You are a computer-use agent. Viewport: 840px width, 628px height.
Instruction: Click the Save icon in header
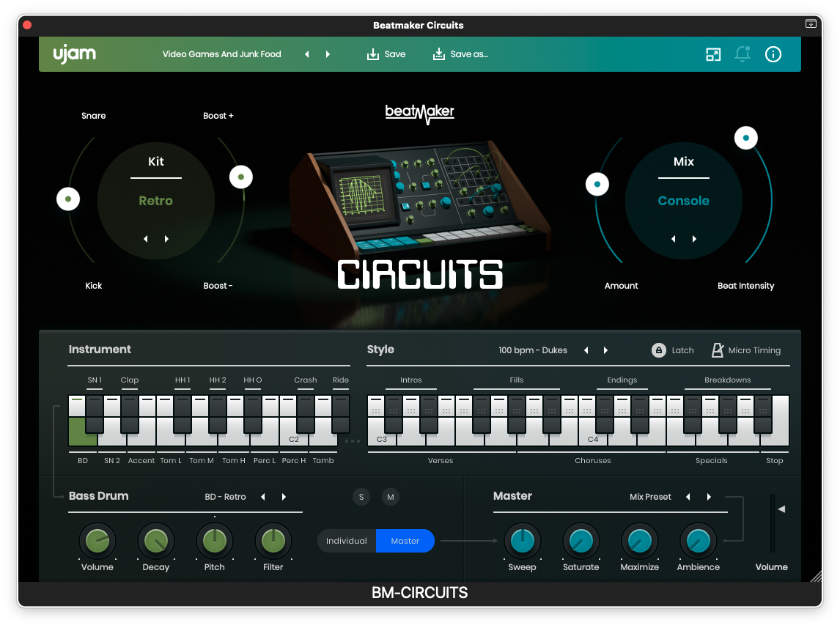click(x=373, y=54)
